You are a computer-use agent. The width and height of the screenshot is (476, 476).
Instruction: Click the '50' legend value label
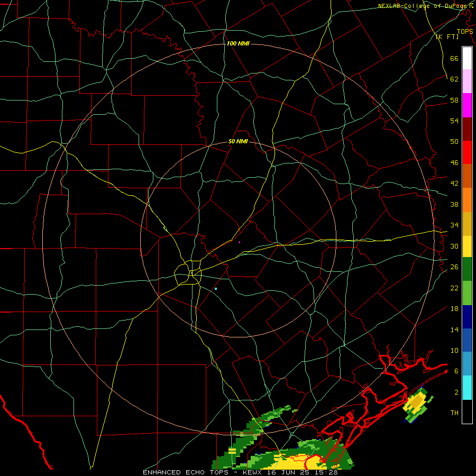(x=454, y=142)
